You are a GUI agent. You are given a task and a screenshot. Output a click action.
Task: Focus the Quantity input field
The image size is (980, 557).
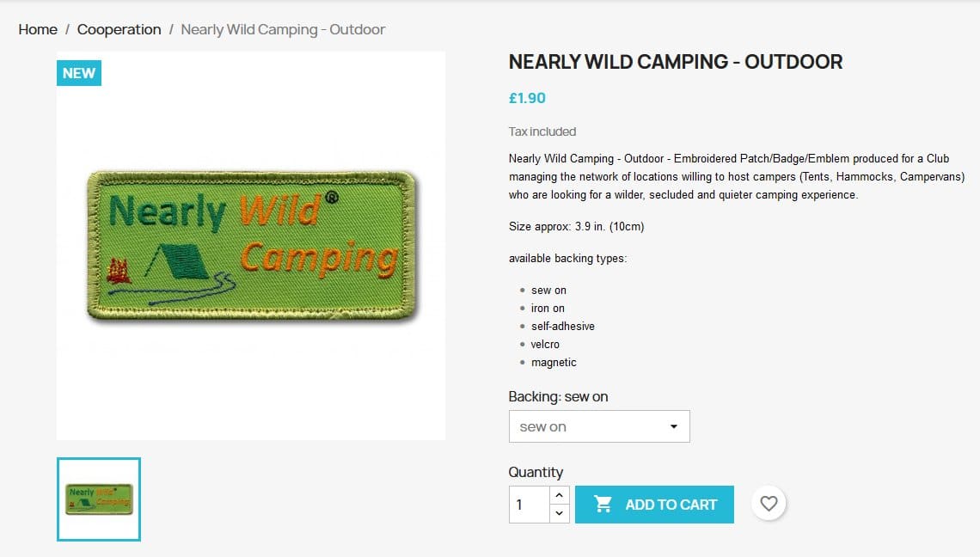[530, 505]
